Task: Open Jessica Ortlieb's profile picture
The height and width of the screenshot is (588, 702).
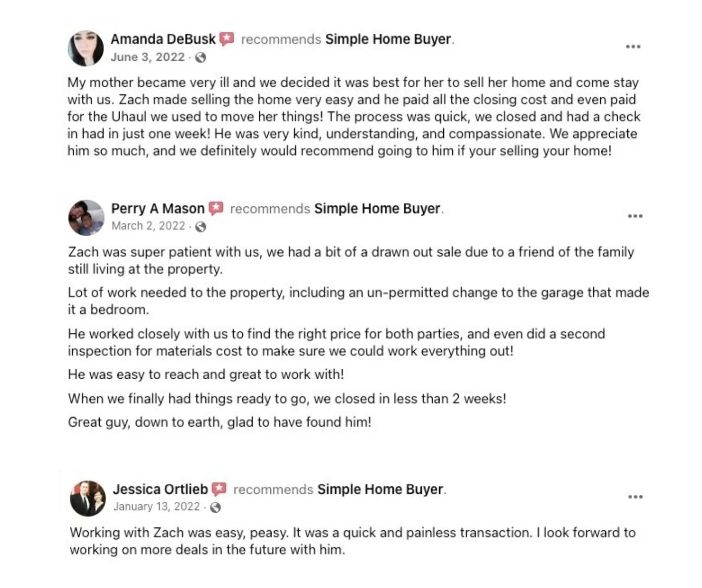Action: 88,498
